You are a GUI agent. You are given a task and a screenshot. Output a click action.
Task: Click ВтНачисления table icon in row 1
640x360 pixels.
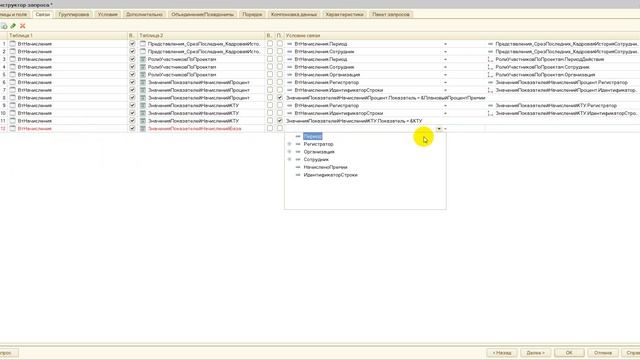click(13, 44)
